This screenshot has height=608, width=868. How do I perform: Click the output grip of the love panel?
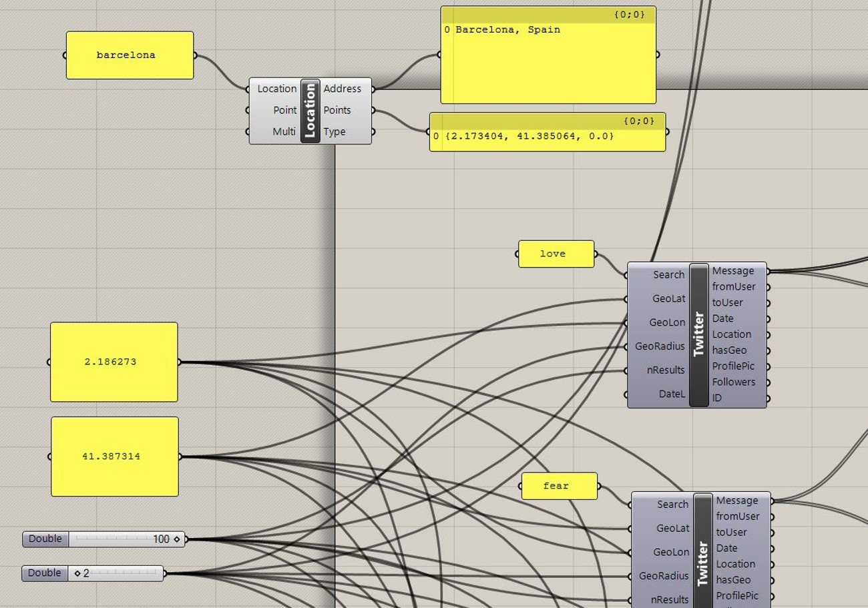[596, 254]
